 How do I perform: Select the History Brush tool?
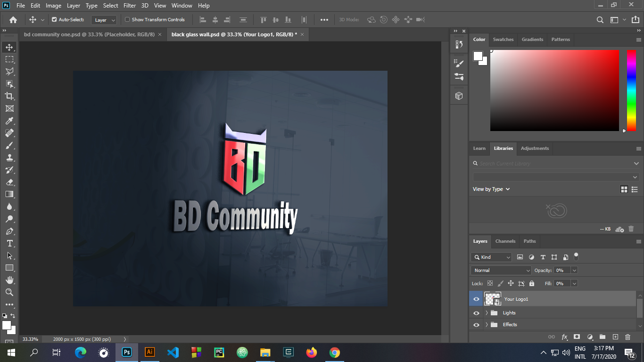point(9,170)
